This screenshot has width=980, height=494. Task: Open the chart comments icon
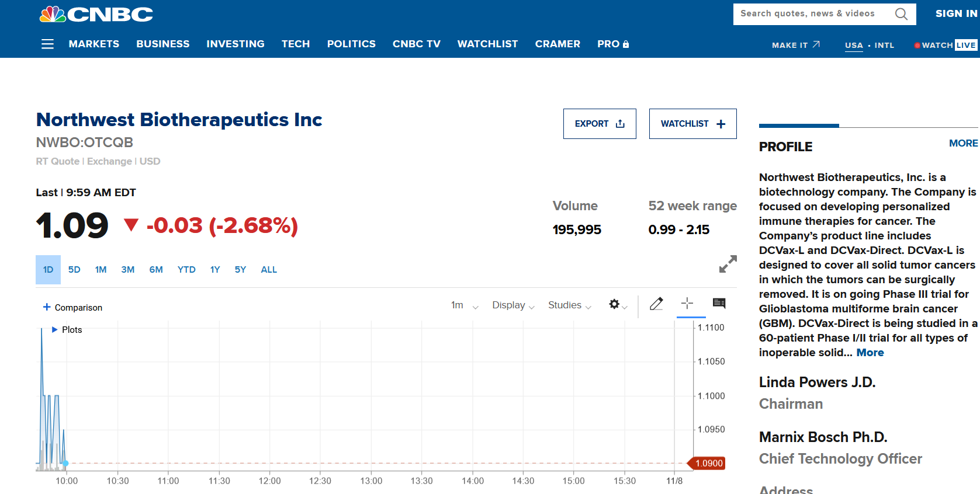[719, 303]
